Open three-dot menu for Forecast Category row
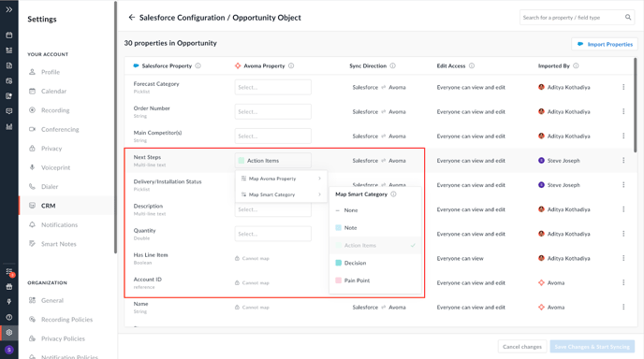644x359 pixels. click(x=623, y=87)
